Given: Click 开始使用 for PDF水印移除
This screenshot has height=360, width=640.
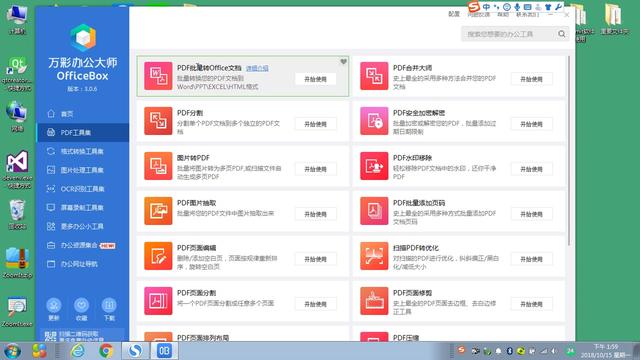Looking at the screenshot, I should click(x=531, y=169).
